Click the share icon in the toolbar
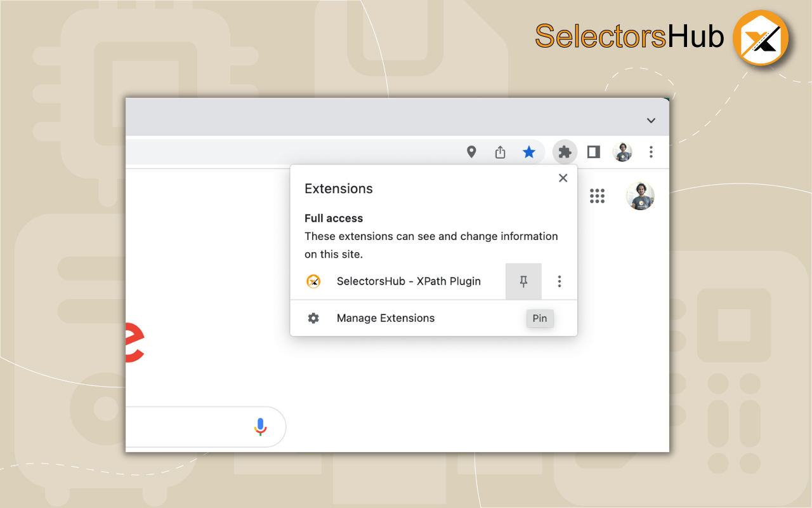Screen dimensions: 812x508 point(500,152)
